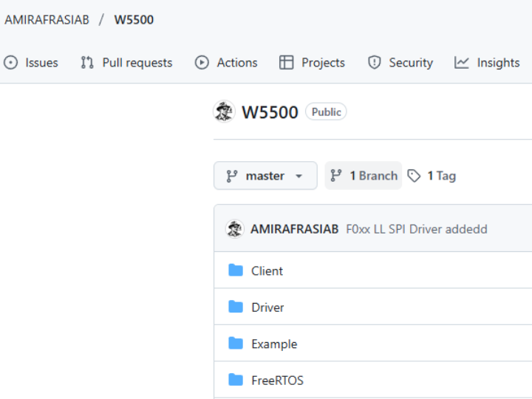Viewport: 532px width, 399px height.
Task: Open the AMIRAFRASIAB owner link in breadcrumb
Action: point(47,20)
